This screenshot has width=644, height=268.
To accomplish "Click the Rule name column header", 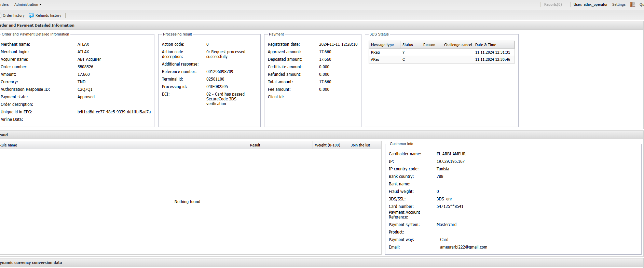I will pyautogui.click(x=9, y=145).
